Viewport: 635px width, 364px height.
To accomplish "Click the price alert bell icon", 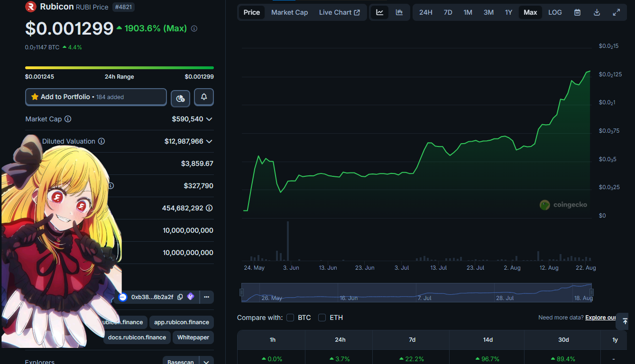I will click(204, 97).
